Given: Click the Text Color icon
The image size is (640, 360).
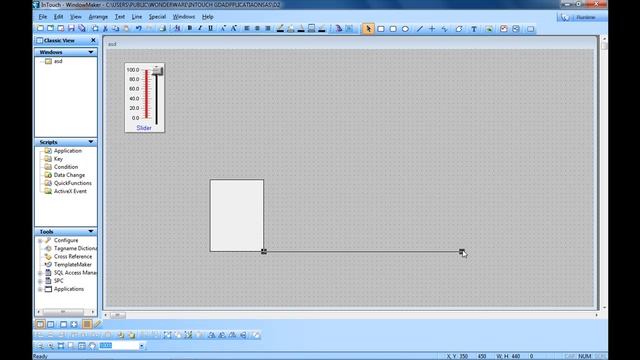Looking at the screenshot, I should pos(301,28).
